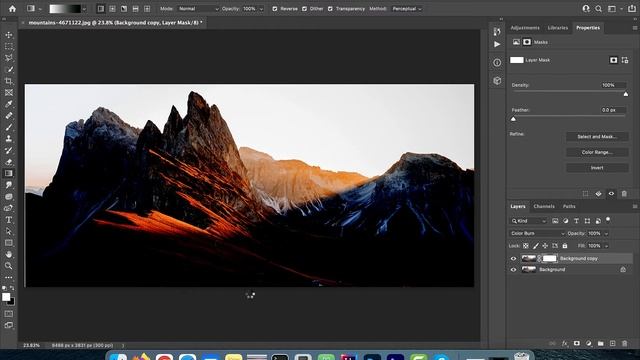
Task: Select the Path Selection arrow tool
Action: [9, 231]
